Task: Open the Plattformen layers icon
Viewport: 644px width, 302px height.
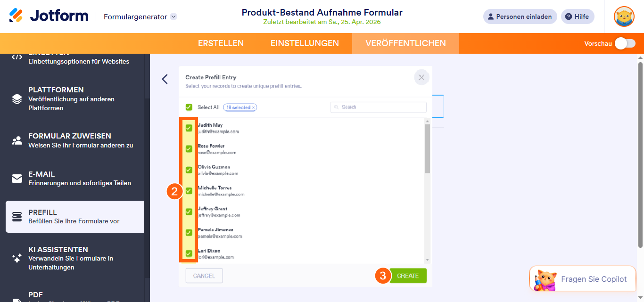Action: [17, 98]
